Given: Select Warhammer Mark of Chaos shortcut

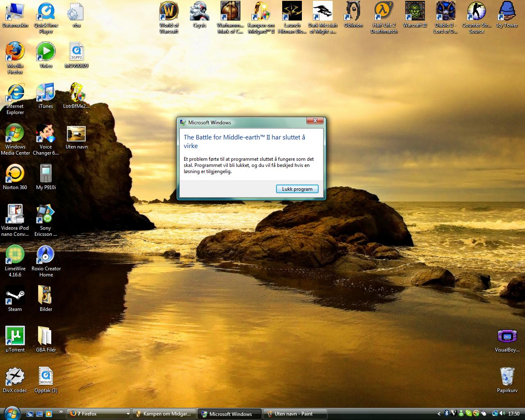Looking at the screenshot, I should tap(230, 18).
